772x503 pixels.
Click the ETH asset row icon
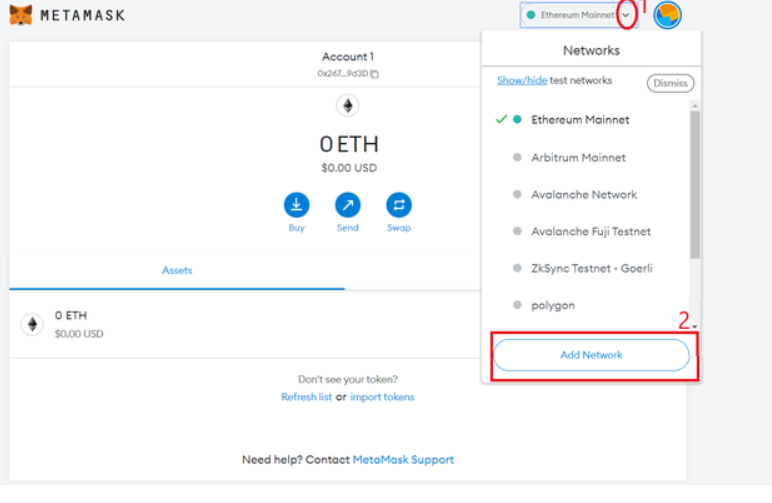point(32,324)
